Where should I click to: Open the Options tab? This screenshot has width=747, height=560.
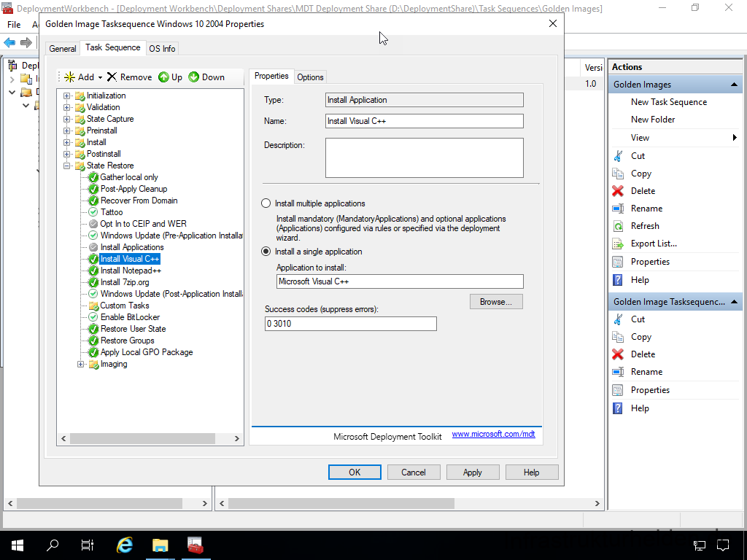click(x=310, y=77)
